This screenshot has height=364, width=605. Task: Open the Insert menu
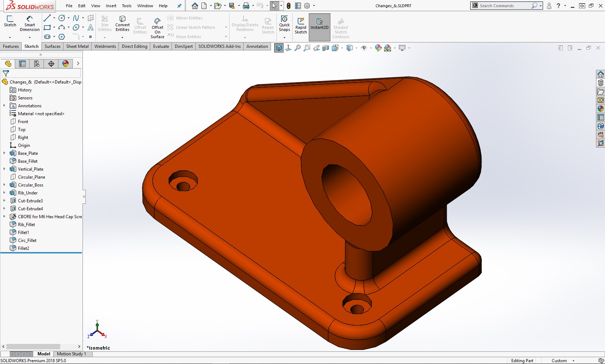[111, 6]
